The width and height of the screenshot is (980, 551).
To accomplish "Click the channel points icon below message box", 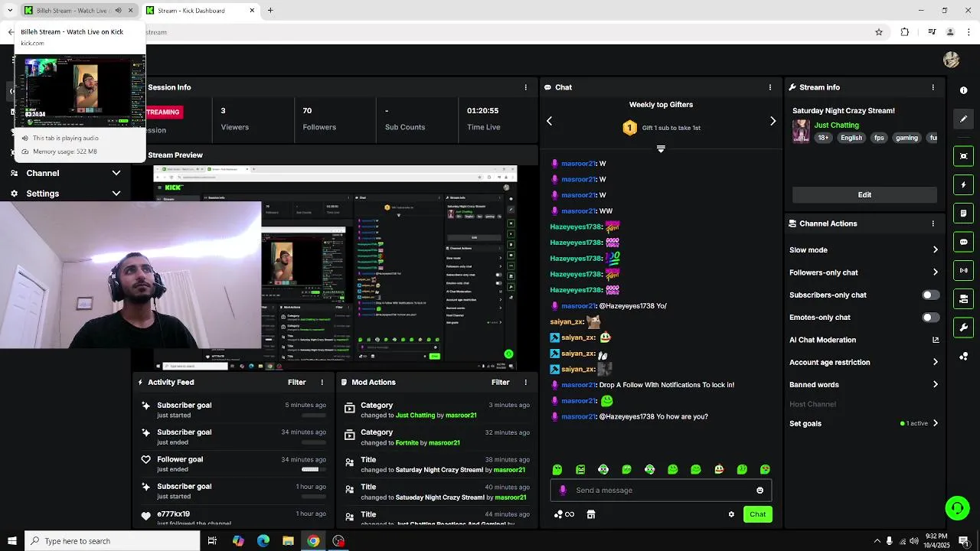I will click(x=563, y=514).
